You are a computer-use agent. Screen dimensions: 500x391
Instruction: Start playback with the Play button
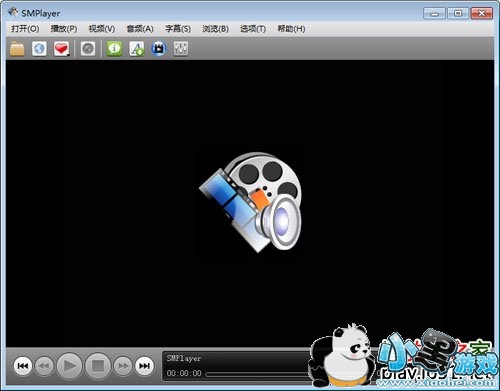69,366
